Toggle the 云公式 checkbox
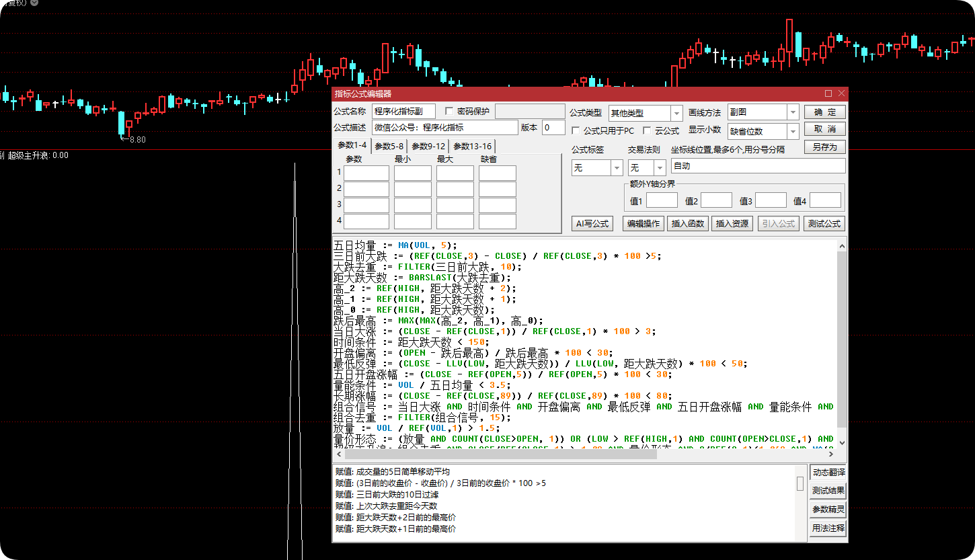Image resolution: width=975 pixels, height=560 pixels. coord(647,130)
